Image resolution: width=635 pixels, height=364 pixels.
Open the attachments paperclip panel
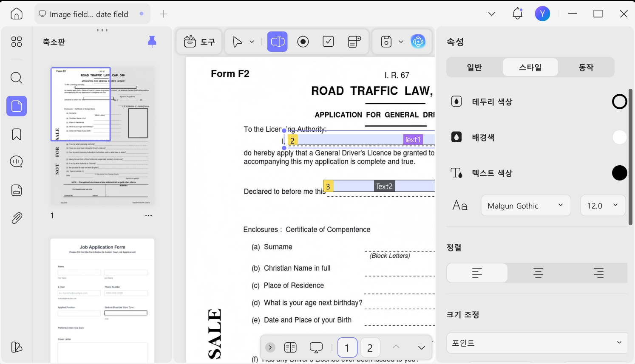(x=17, y=218)
